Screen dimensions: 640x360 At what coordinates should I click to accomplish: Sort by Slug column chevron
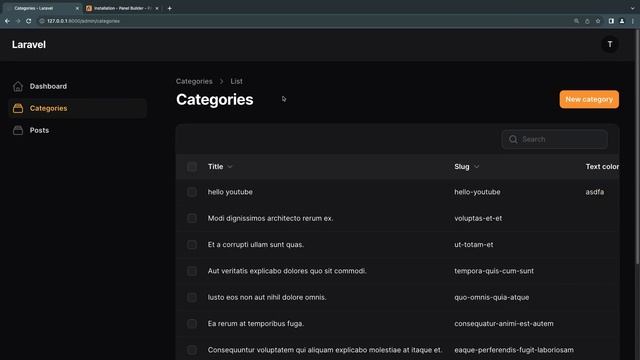click(476, 167)
